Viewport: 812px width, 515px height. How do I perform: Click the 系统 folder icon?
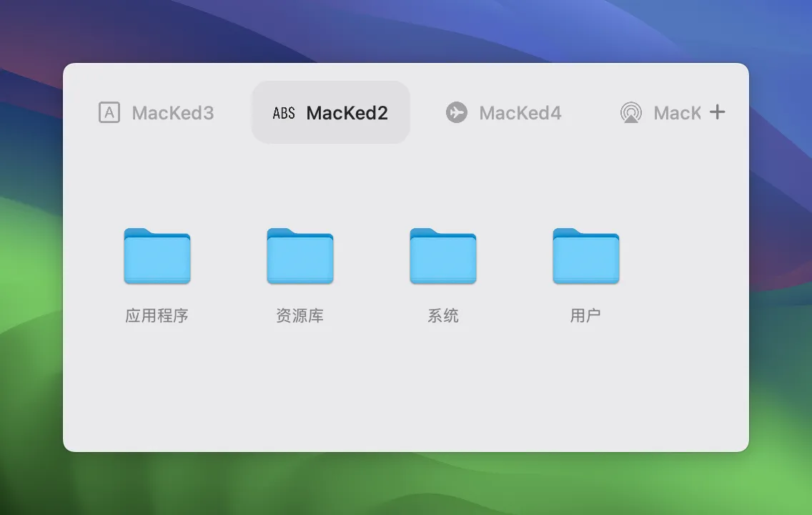click(443, 256)
